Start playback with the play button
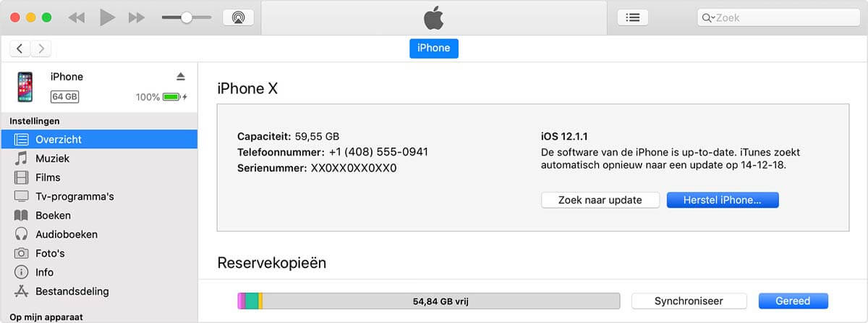This screenshot has width=868, height=323. (108, 17)
